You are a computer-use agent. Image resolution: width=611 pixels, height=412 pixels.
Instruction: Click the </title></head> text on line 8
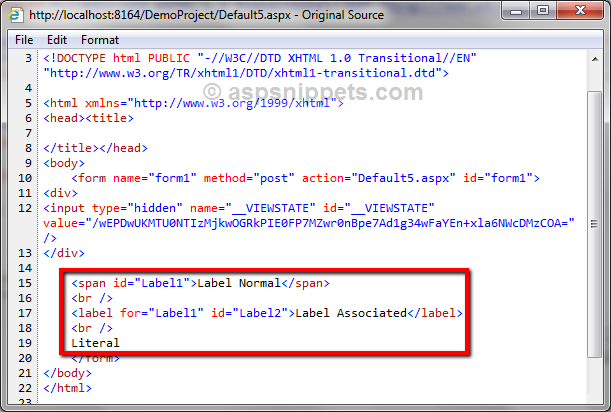[x=95, y=148]
